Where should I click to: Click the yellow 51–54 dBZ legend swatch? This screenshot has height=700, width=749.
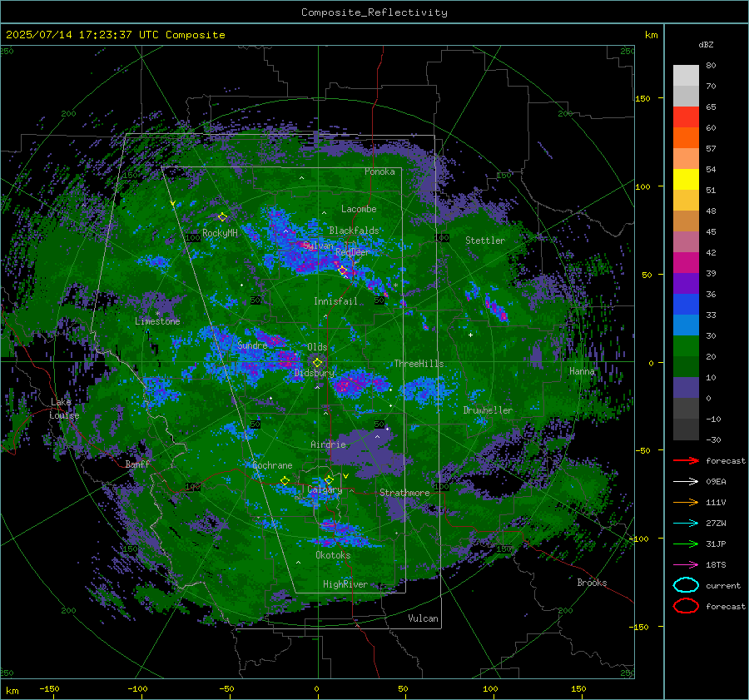tap(686, 179)
